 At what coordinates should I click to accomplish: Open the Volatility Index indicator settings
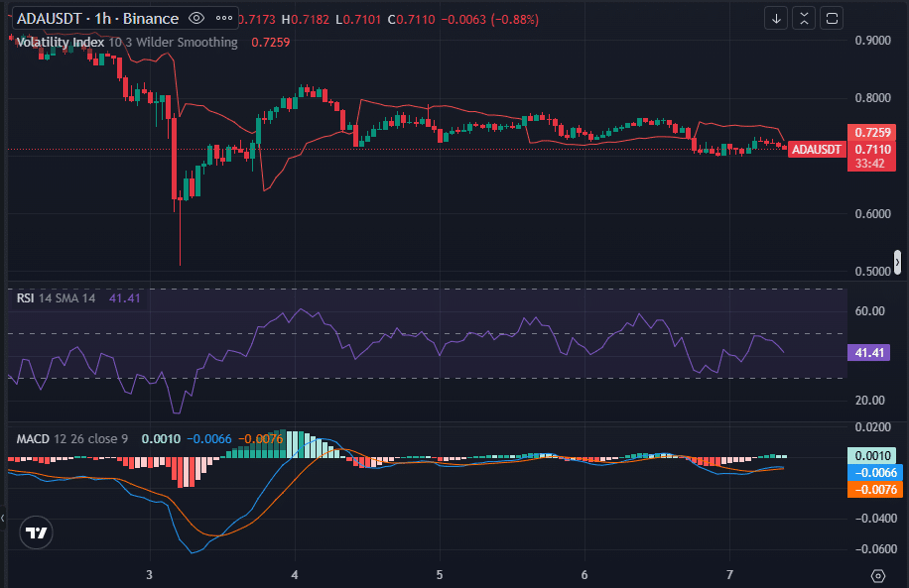[63, 42]
